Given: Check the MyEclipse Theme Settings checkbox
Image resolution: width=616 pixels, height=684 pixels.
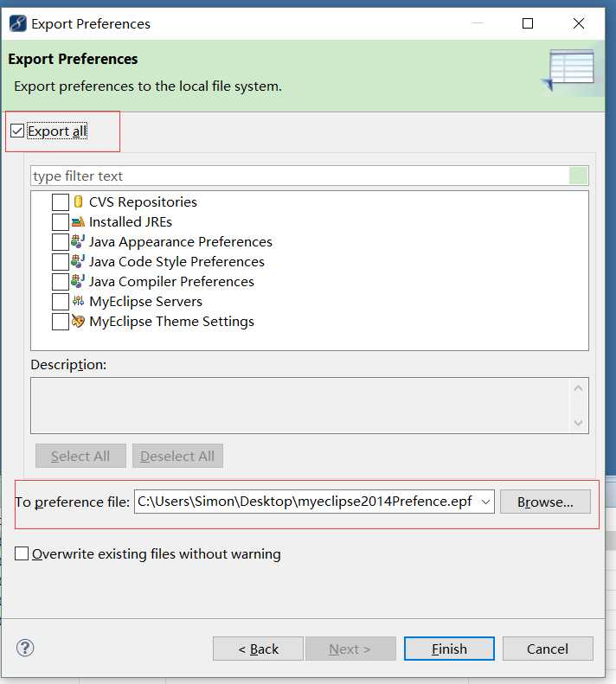Looking at the screenshot, I should (x=61, y=322).
